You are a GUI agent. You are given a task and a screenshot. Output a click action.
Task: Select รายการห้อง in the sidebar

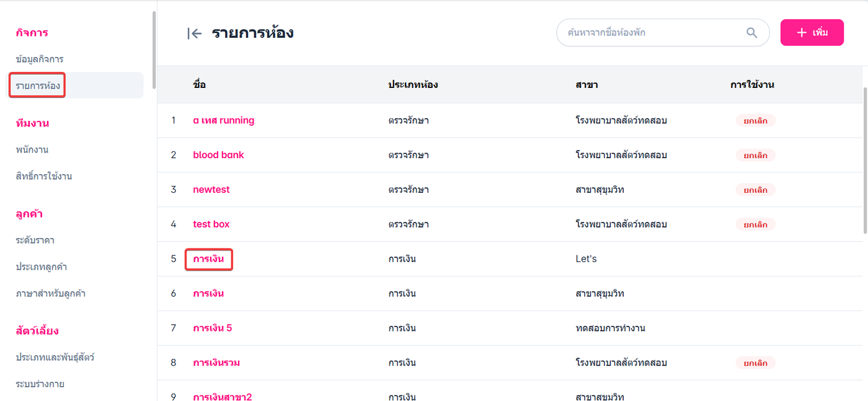click(x=38, y=86)
